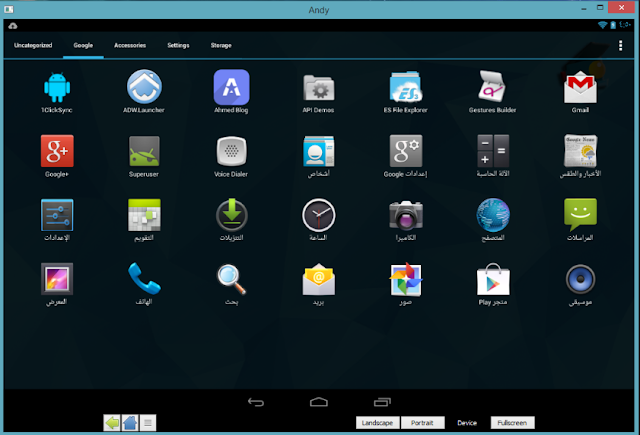Launch the Google+ app
Screen dimensions: 640x435
57,151
